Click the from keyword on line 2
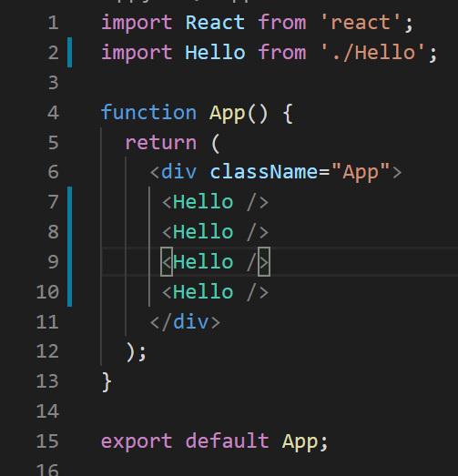 (x=282, y=53)
